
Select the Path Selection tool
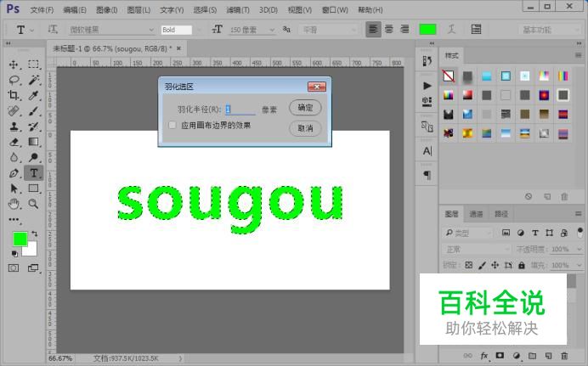tap(14, 188)
